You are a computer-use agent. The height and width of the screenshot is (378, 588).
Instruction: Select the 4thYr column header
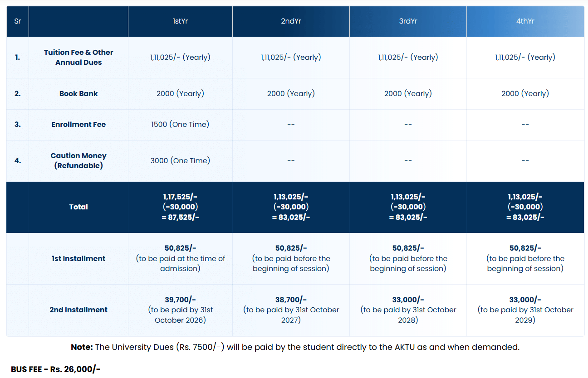525,21
